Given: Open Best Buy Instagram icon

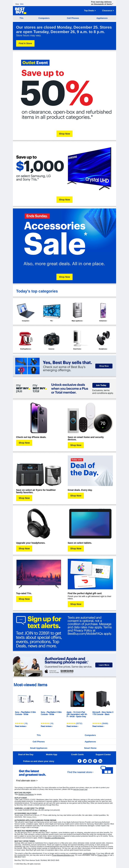Looking at the screenshot, I should tap(90, 761).
